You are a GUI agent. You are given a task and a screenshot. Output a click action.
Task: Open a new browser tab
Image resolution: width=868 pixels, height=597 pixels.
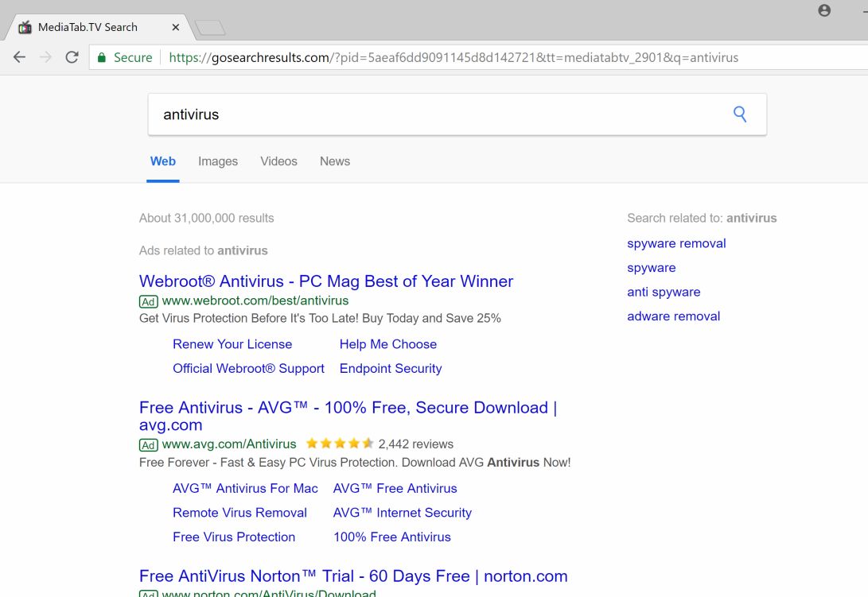tap(210, 28)
